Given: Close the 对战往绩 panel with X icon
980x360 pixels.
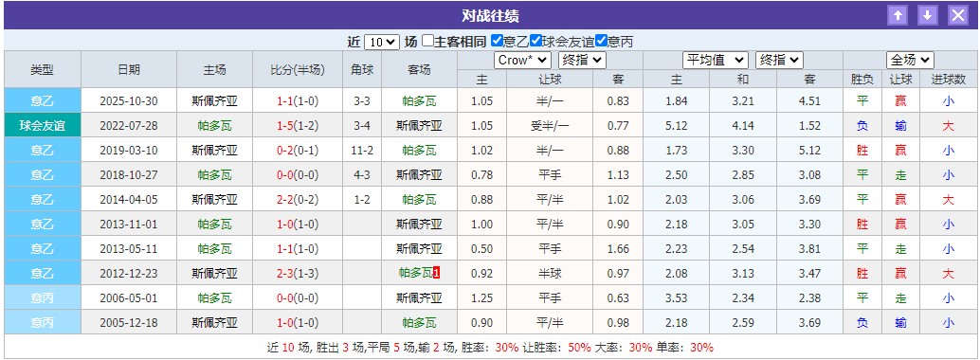Looking at the screenshot, I should click(957, 15).
